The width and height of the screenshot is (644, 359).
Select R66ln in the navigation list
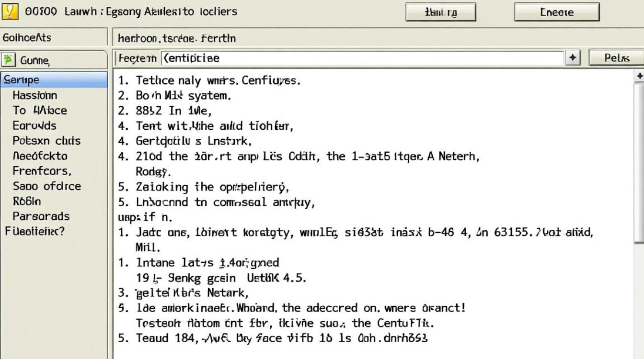point(30,201)
